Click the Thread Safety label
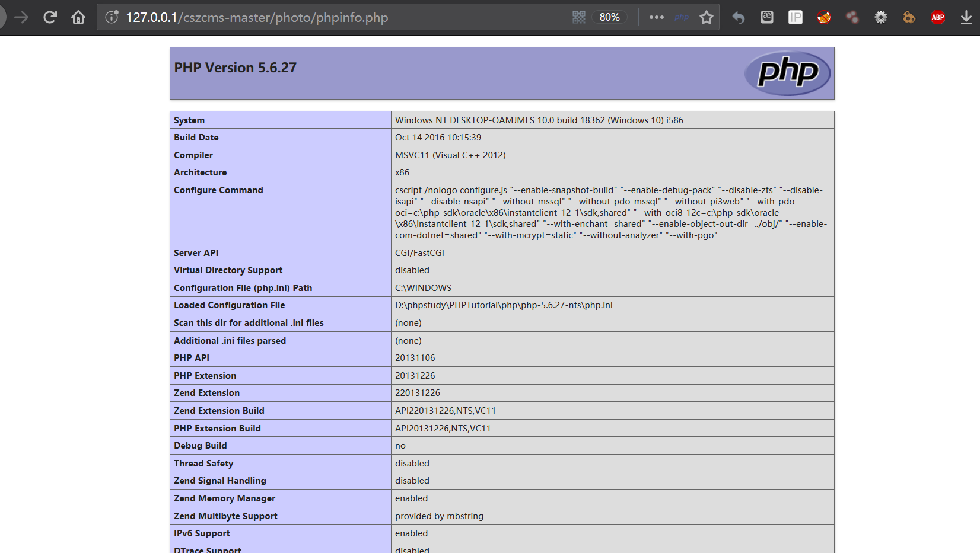 (203, 464)
